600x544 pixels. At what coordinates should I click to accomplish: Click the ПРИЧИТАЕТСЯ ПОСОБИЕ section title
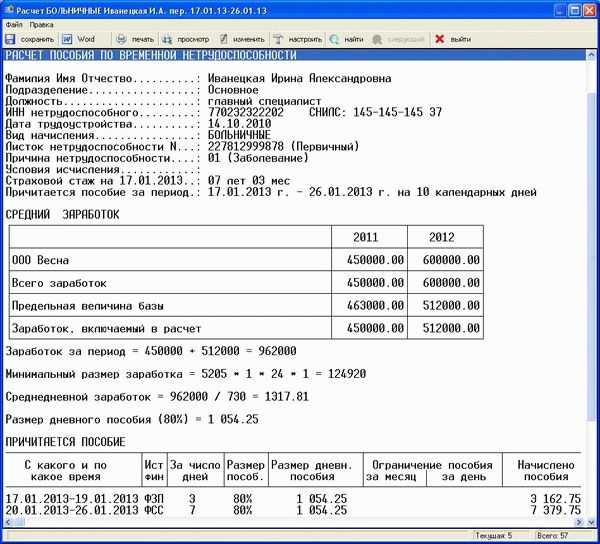(65, 442)
